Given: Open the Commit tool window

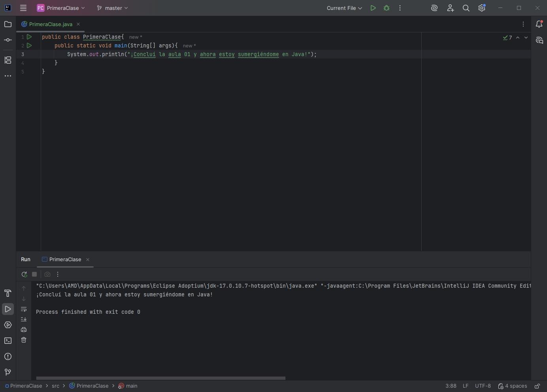Looking at the screenshot, I should pos(8,40).
